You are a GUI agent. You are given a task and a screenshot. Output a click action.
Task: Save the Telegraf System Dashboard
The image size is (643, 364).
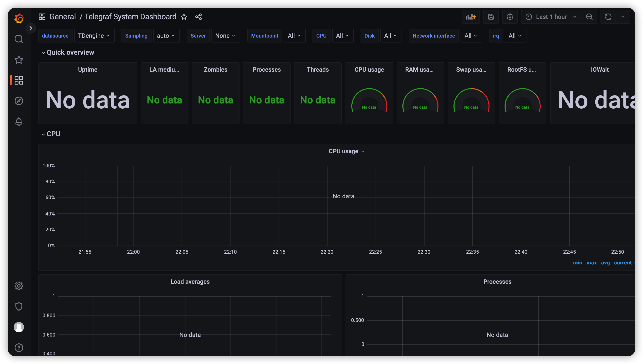point(491,17)
